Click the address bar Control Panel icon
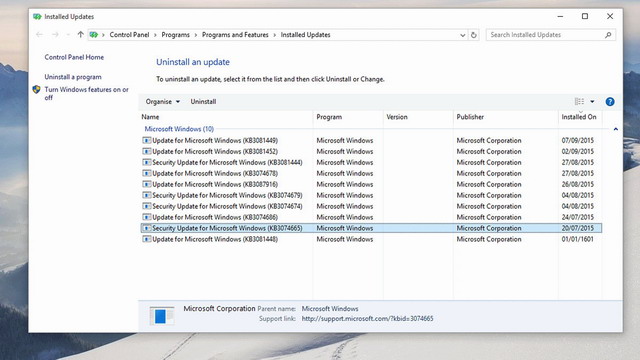Viewport: 640px width, 360px height. click(x=94, y=35)
